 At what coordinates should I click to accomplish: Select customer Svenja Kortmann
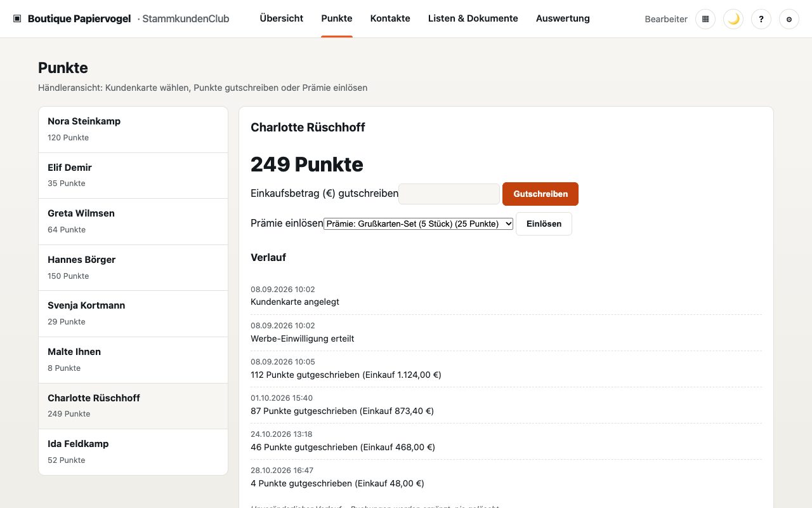click(133, 314)
